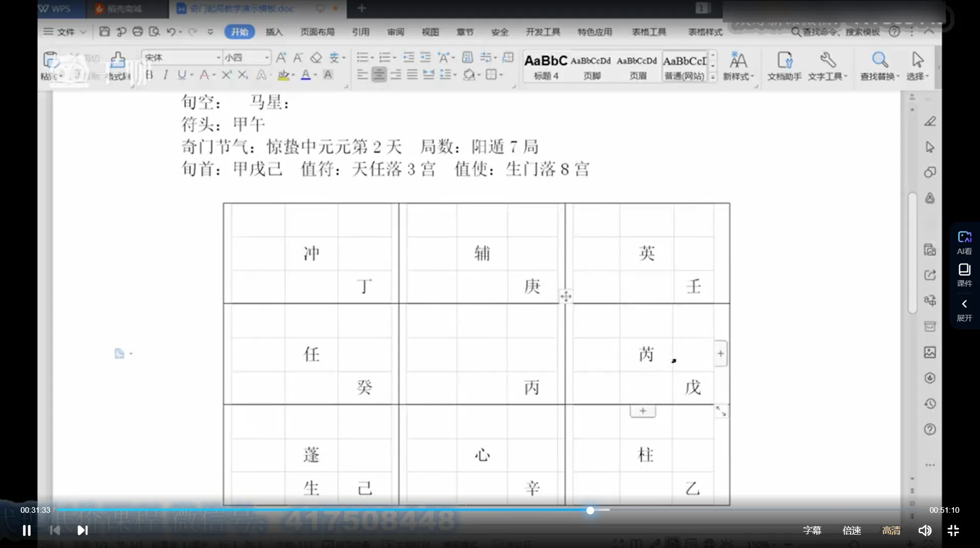Align paragraph left
The height and width of the screenshot is (548, 980).
click(x=362, y=75)
